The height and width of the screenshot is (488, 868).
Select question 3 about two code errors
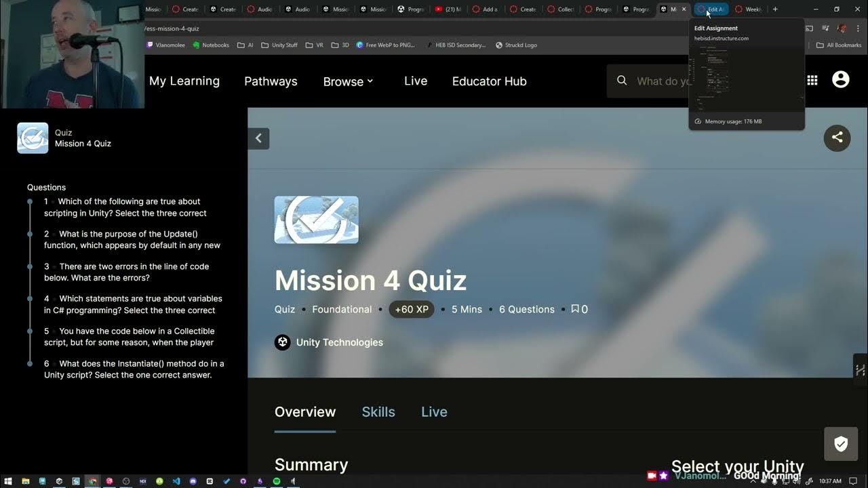(x=127, y=272)
